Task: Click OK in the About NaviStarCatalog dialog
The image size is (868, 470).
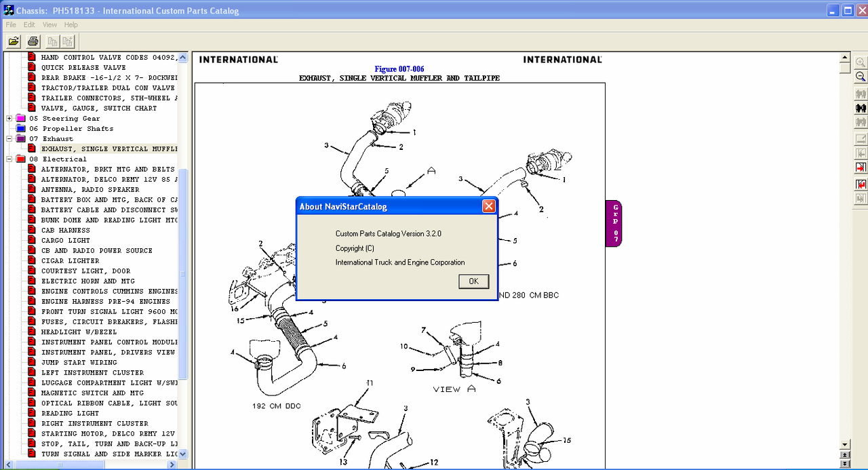Action: (473, 281)
